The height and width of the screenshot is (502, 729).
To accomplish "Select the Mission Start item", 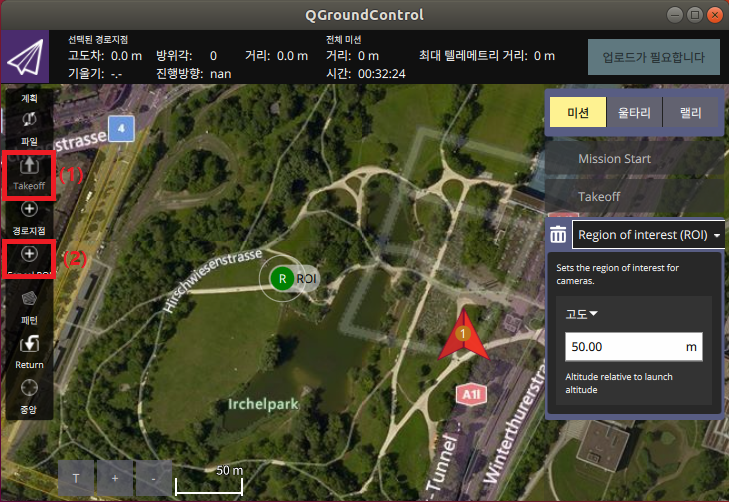I will coord(635,158).
